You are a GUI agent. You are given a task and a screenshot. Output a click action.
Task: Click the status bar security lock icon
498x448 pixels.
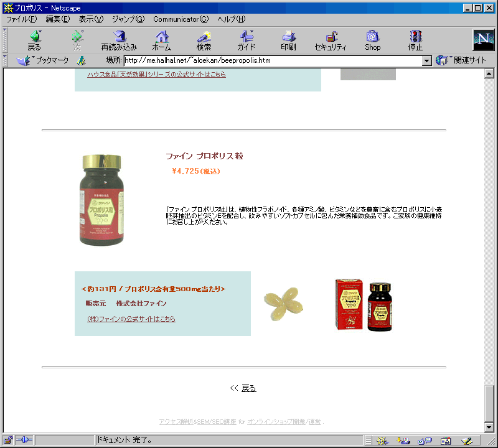click(8, 440)
